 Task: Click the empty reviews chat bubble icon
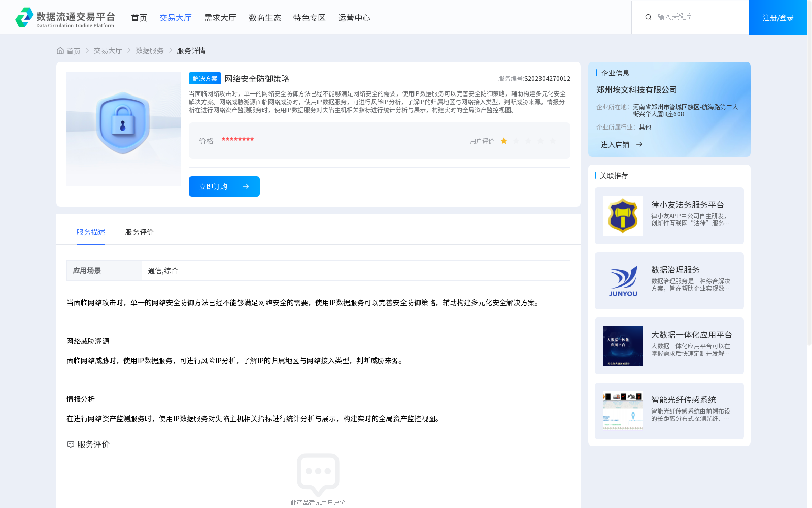[x=318, y=474]
